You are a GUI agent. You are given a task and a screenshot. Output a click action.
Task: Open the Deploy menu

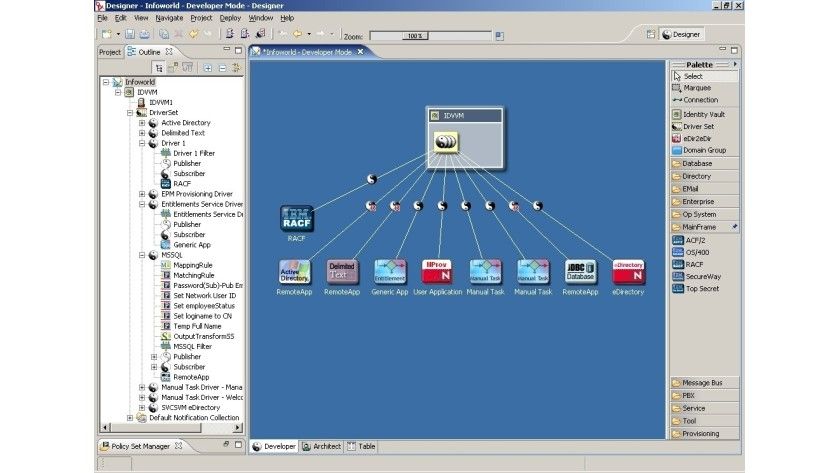(x=230, y=18)
